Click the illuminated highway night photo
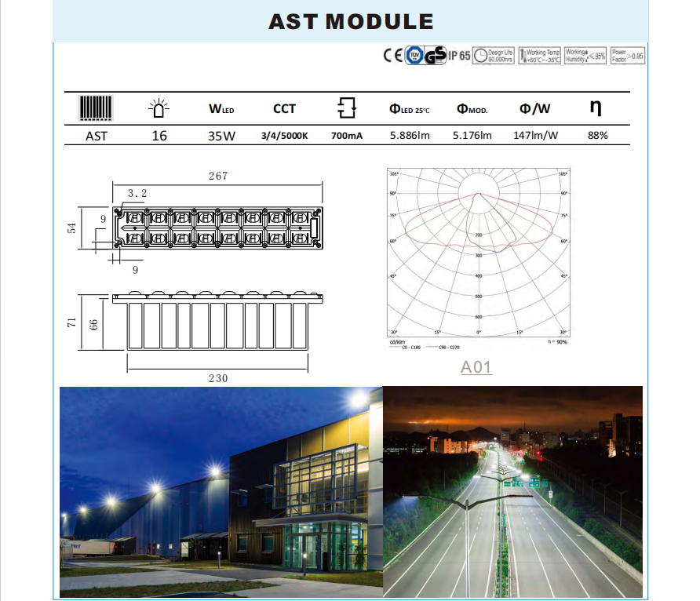 click(512, 493)
